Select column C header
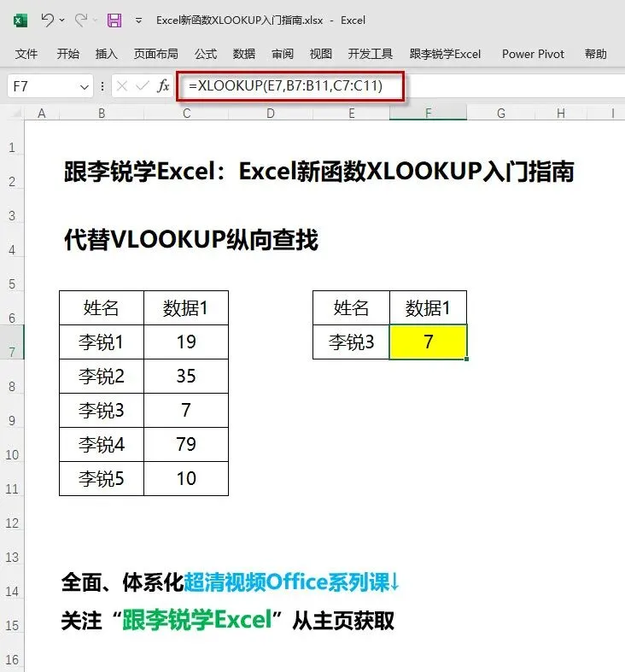This screenshot has width=625, height=672. pos(186,114)
